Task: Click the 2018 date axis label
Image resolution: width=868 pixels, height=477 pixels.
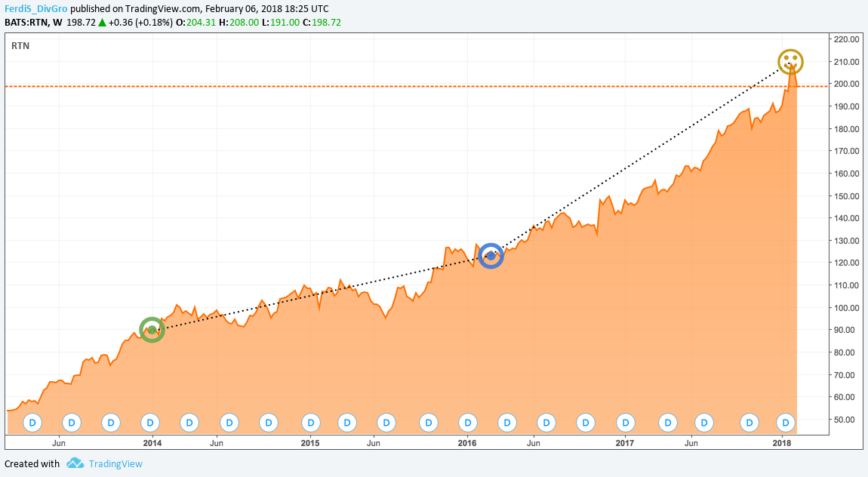Action: point(782,443)
